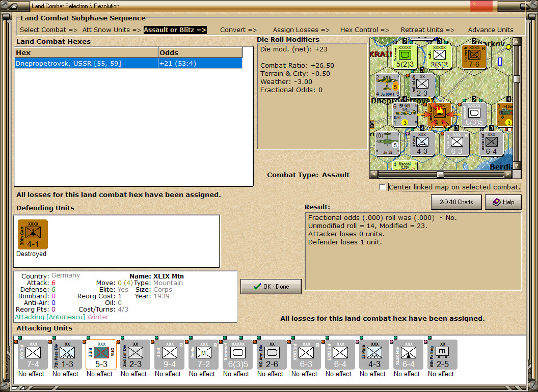Click the left arrow of the map's horizontal scrollbar
The height and width of the screenshot is (392, 538).
(374, 174)
